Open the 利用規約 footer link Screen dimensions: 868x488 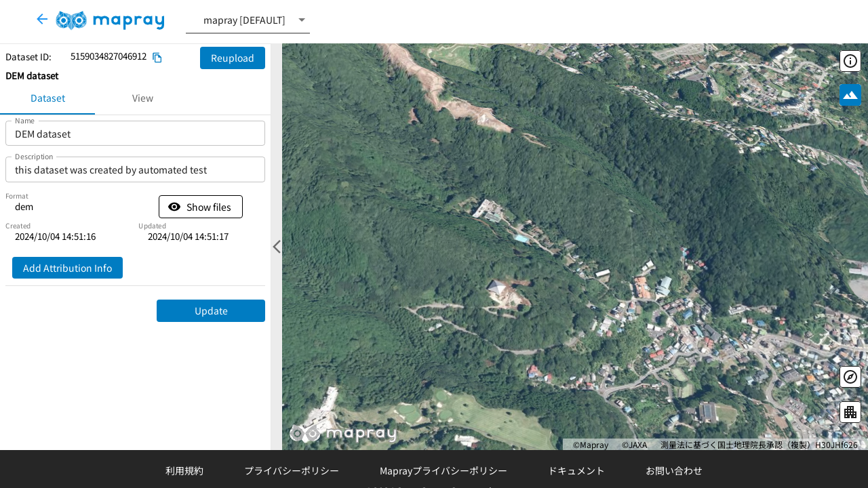(x=184, y=470)
